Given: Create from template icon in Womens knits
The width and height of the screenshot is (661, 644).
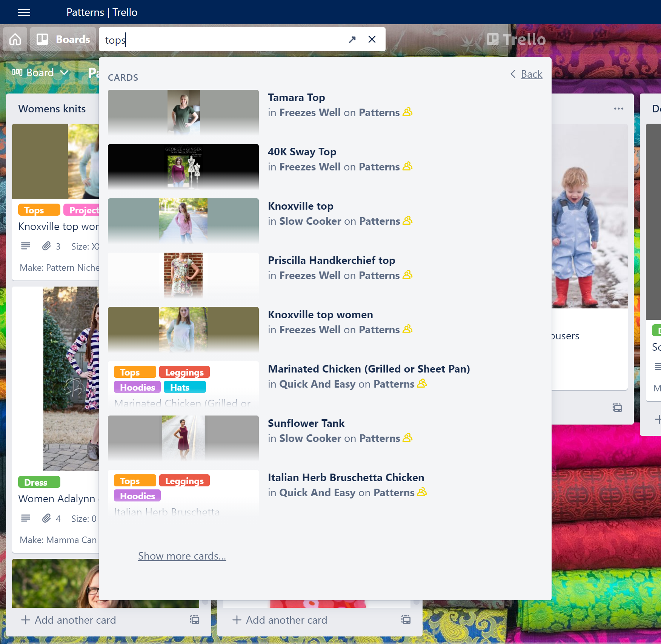Looking at the screenshot, I should coord(195,619).
